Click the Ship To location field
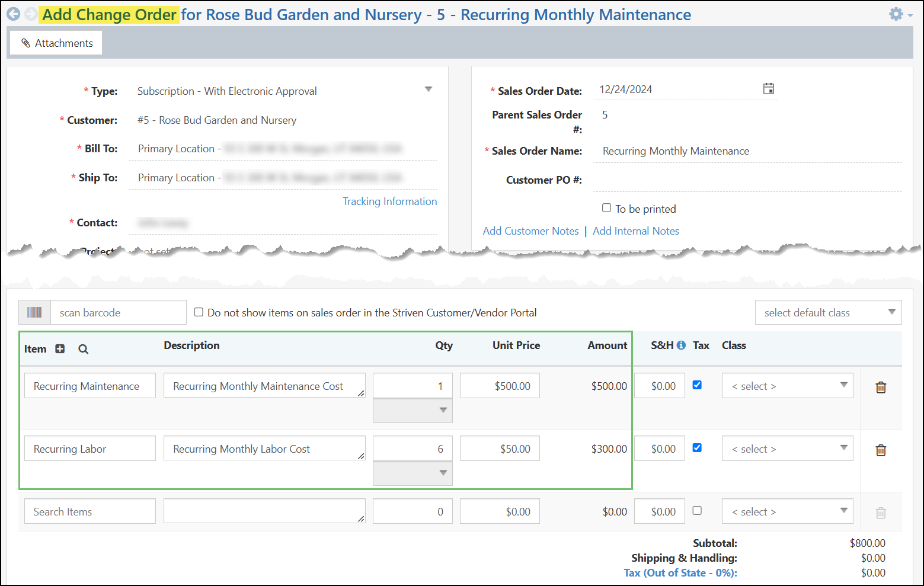Viewport: 924px width, 586px height. (x=283, y=178)
